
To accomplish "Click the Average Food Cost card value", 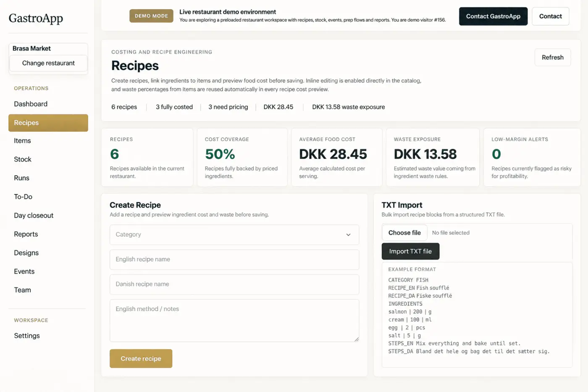I will (333, 154).
